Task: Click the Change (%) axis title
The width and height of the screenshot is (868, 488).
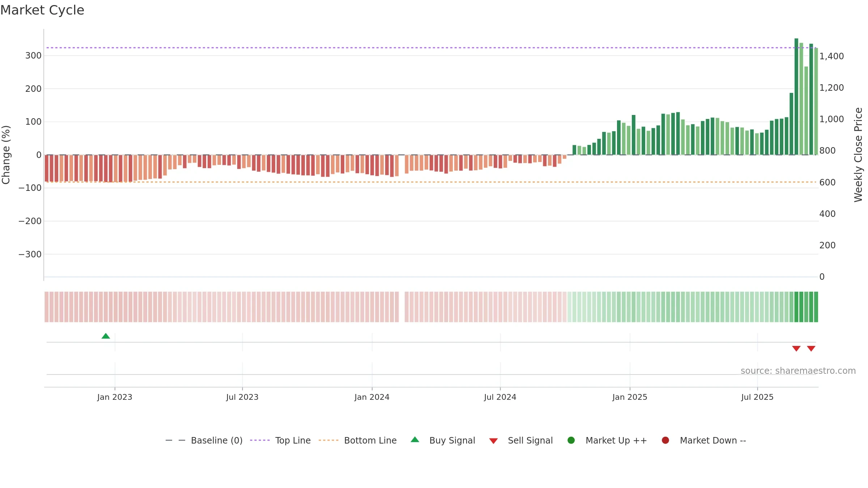Action: 6,155
